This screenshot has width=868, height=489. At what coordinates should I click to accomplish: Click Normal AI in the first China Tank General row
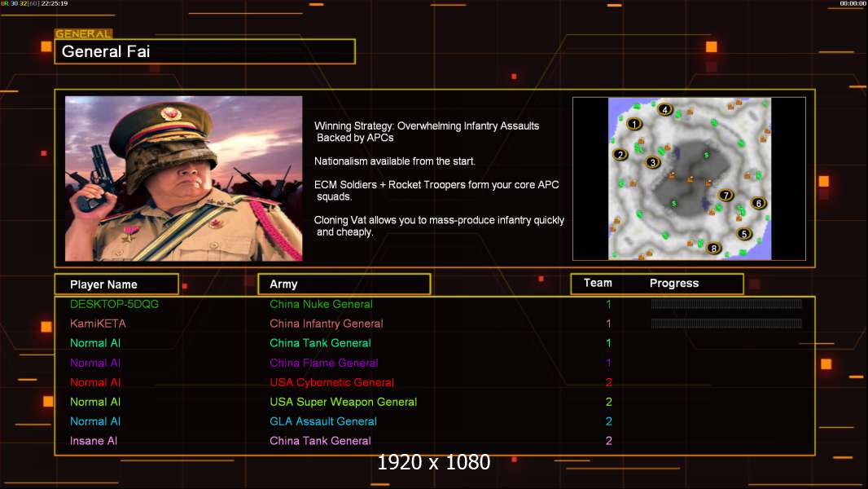(95, 343)
